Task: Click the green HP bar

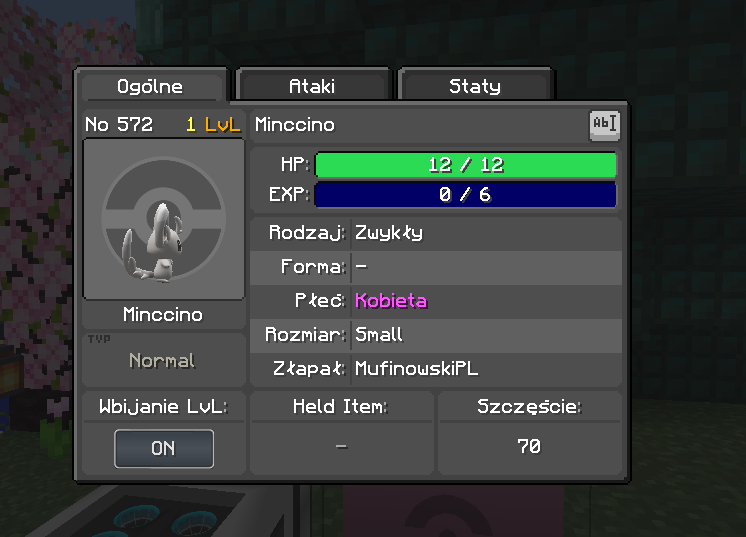Action: 466,165
